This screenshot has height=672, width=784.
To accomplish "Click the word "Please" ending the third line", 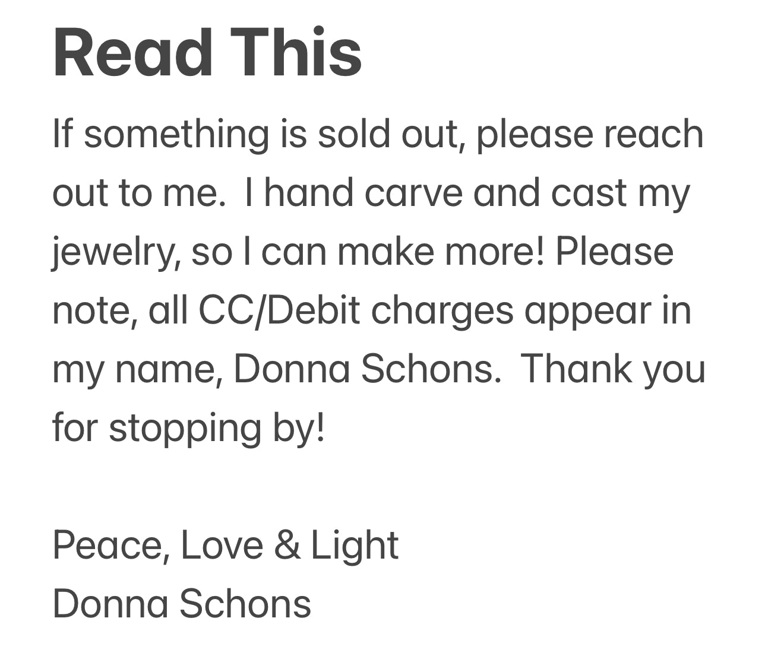I will tap(615, 251).
